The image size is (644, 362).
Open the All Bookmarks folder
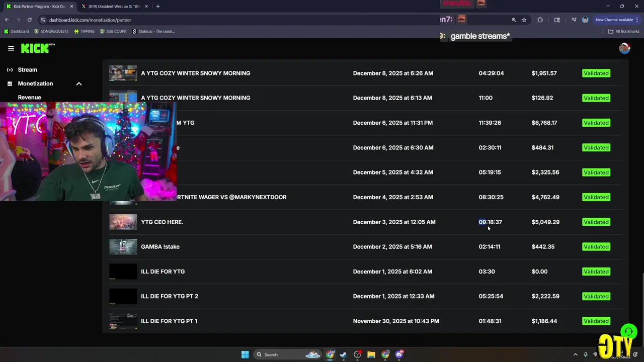(623, 31)
